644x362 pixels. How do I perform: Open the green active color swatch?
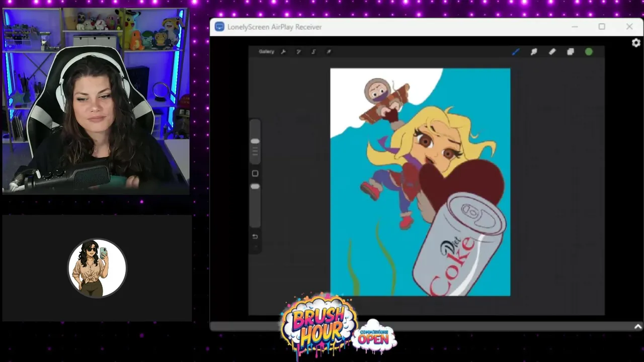[x=589, y=51]
